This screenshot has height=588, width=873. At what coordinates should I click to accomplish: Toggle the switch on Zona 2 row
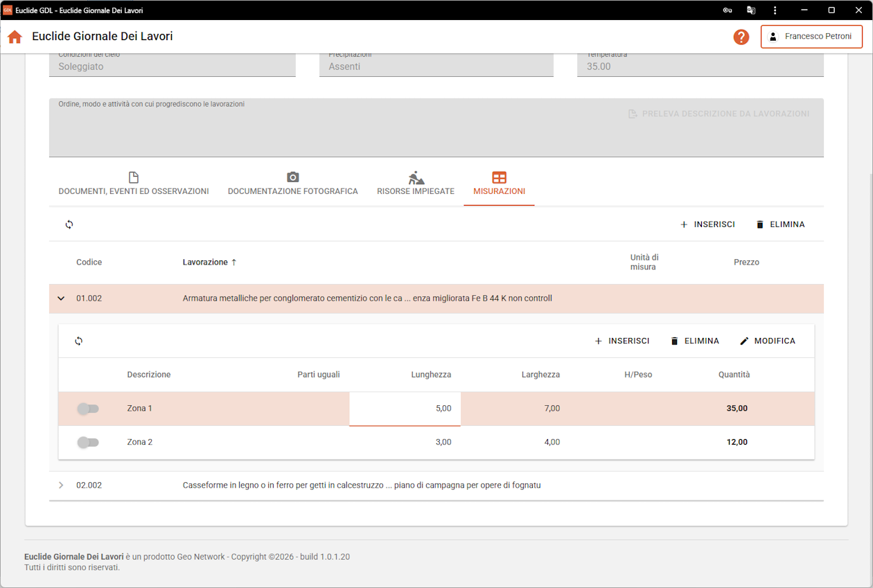point(88,442)
